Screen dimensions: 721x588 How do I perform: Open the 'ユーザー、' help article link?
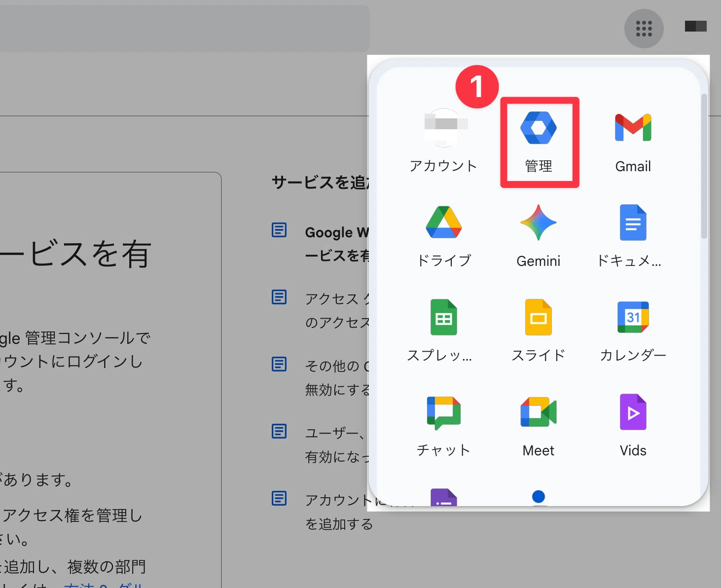pos(337,445)
